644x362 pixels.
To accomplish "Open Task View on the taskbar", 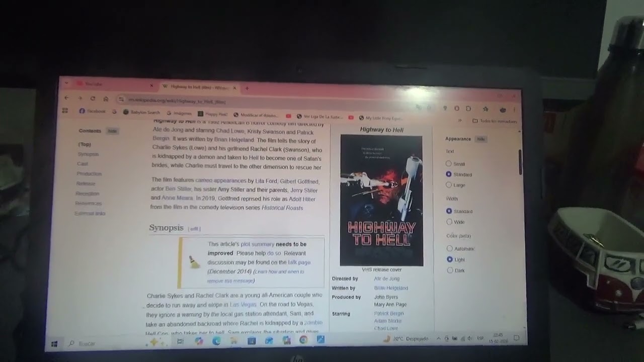I will (x=180, y=341).
